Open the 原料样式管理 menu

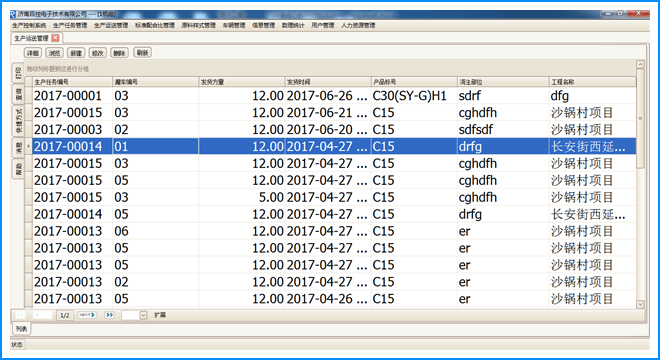[x=199, y=25]
